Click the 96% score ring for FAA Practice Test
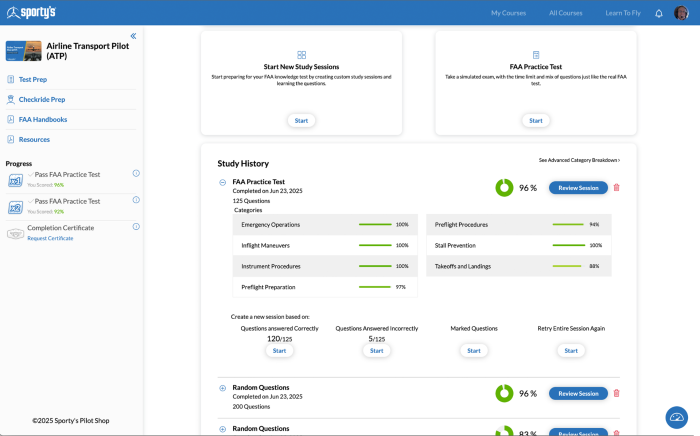 coord(505,187)
